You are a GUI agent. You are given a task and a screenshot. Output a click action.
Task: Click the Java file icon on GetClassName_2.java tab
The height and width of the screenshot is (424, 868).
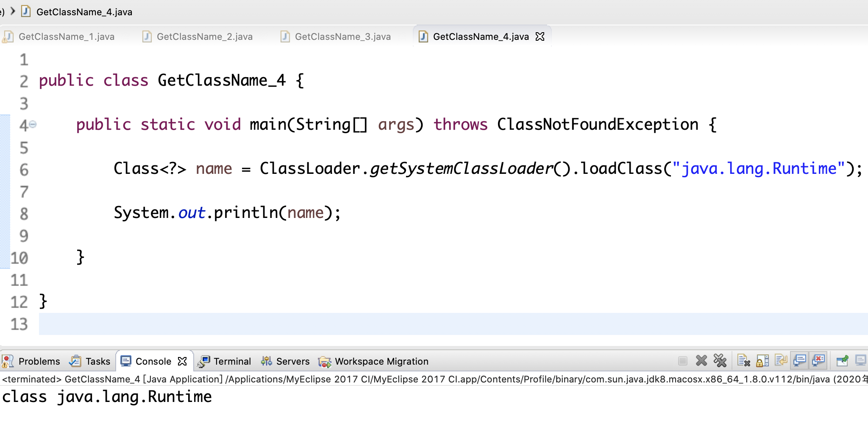(147, 36)
